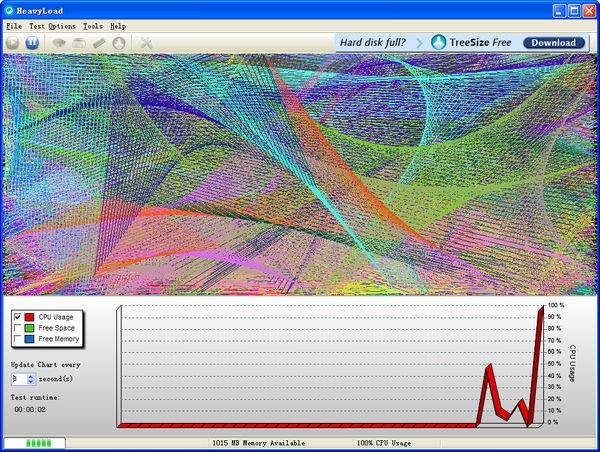Click the green progress bar in status bar
The height and width of the screenshot is (452, 600).
click(x=35, y=443)
